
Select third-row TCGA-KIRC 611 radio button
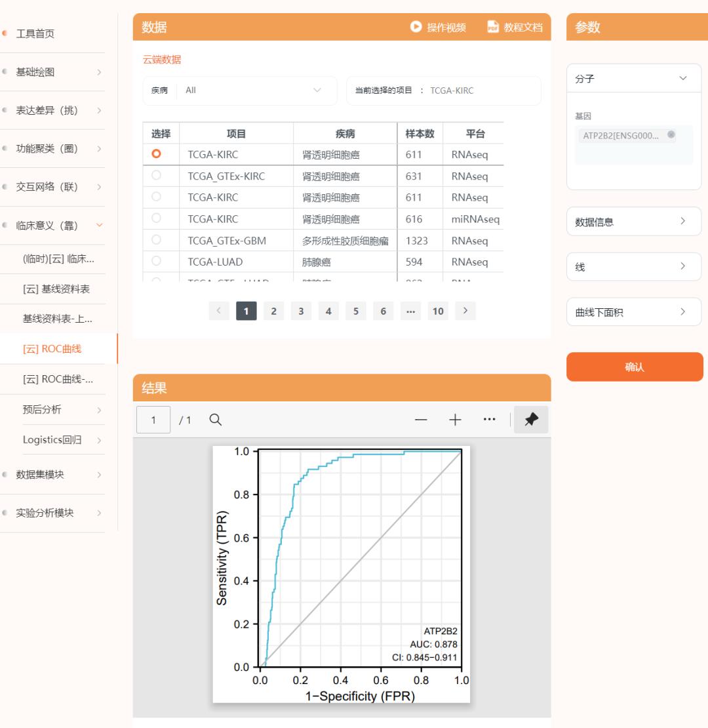point(157,196)
